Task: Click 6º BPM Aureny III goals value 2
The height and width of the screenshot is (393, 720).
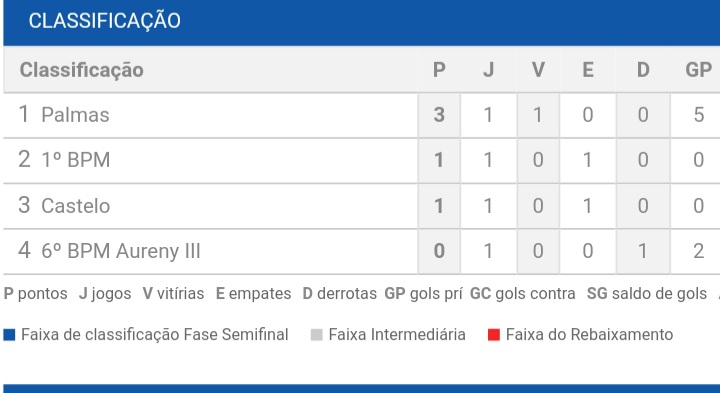Action: (x=698, y=251)
